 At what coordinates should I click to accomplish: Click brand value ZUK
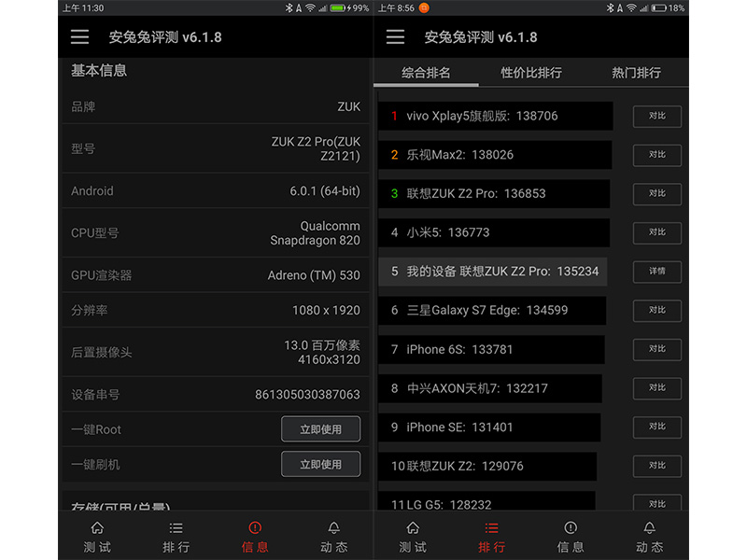pos(348,106)
